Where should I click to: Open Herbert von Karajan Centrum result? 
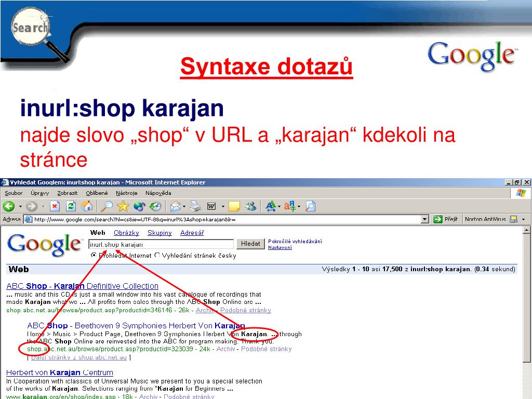[60, 373]
